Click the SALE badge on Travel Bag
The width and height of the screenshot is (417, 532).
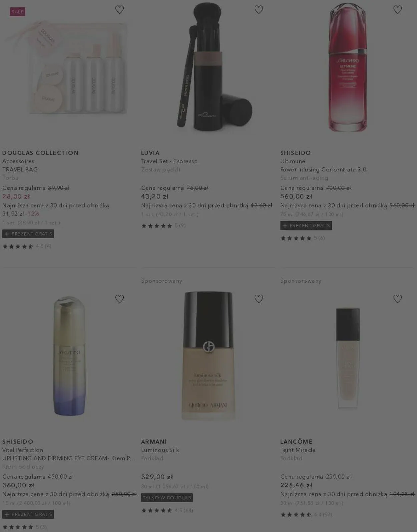(x=18, y=12)
